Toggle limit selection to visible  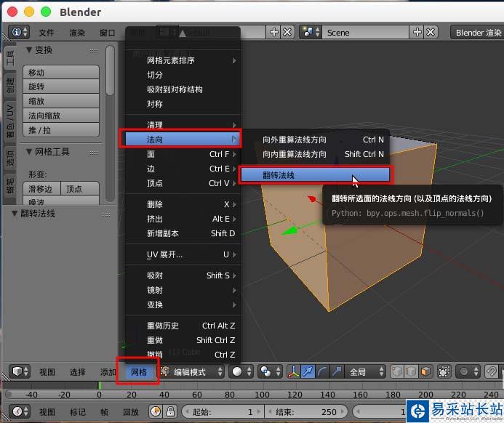click(x=444, y=371)
